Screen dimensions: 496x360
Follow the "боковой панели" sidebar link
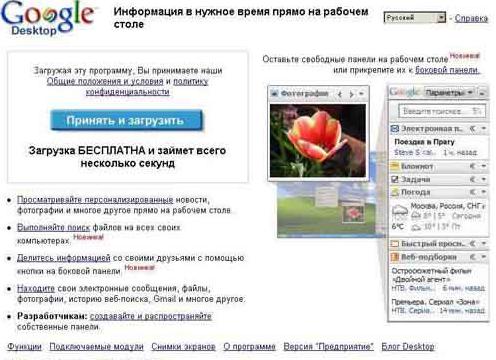(447, 70)
